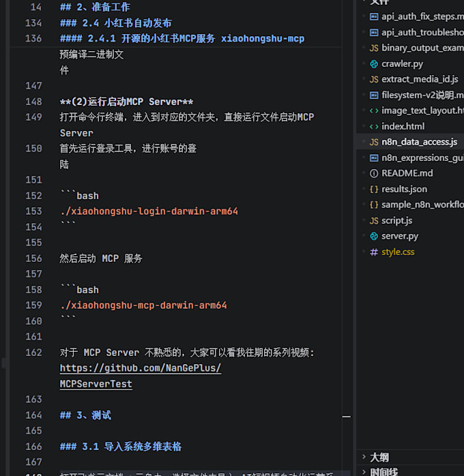Open filesystem-v2说明 file in explorer
Image resolution: width=464 pixels, height=476 pixels.
point(422,95)
